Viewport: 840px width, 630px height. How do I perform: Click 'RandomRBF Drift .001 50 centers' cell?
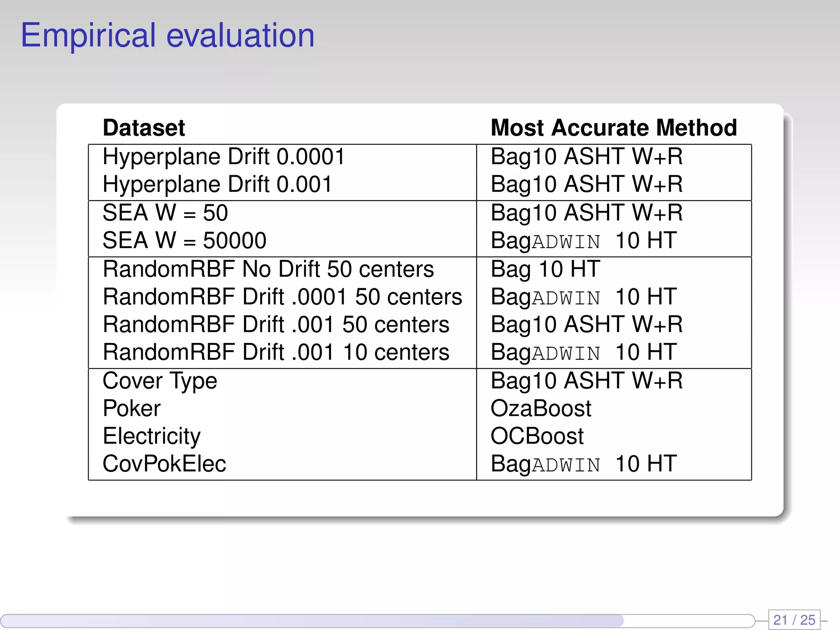[276, 324]
